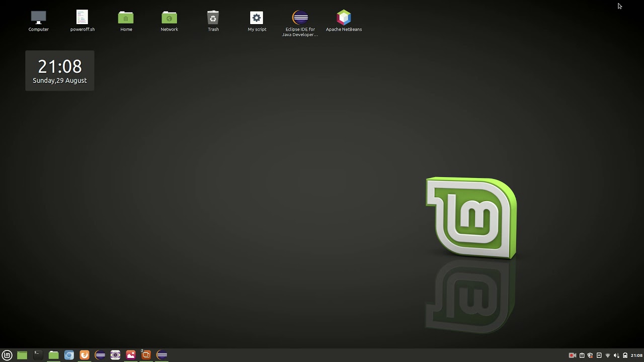Click the orange windows icon with badge 2
This screenshot has width=644, height=362.
(146, 354)
